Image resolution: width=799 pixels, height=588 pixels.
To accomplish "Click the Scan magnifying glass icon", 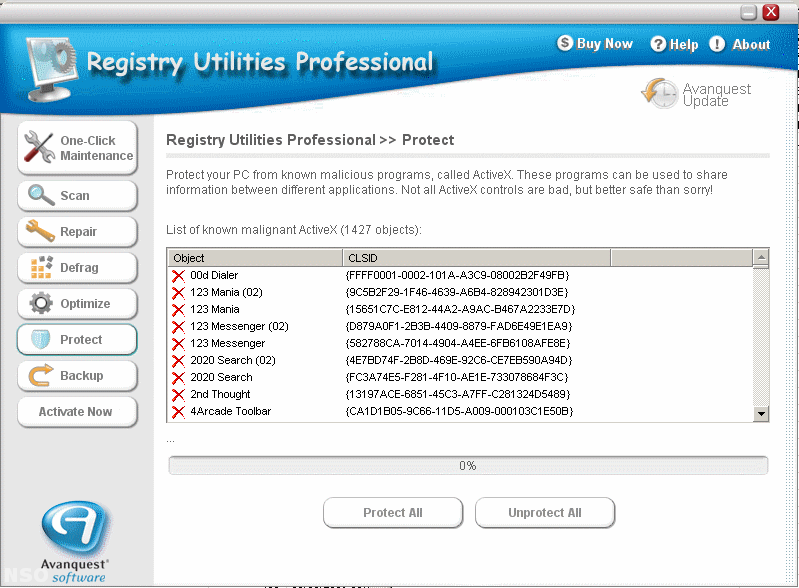I will point(41,195).
